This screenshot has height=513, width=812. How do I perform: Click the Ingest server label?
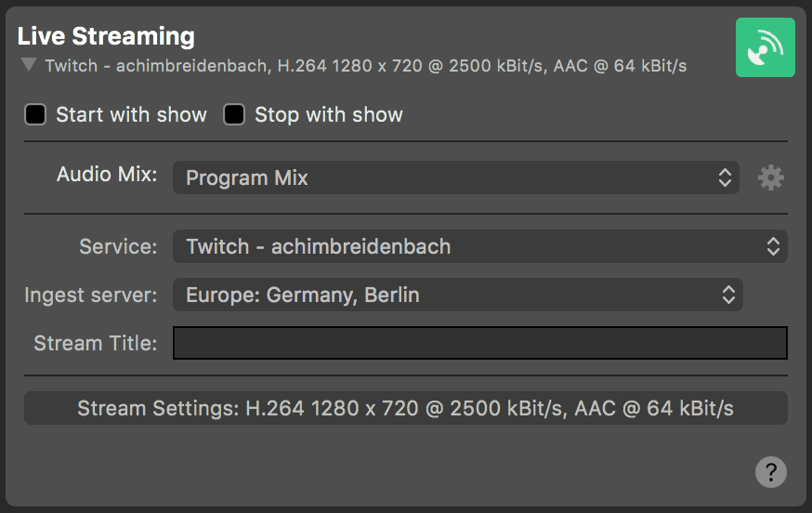click(x=91, y=296)
